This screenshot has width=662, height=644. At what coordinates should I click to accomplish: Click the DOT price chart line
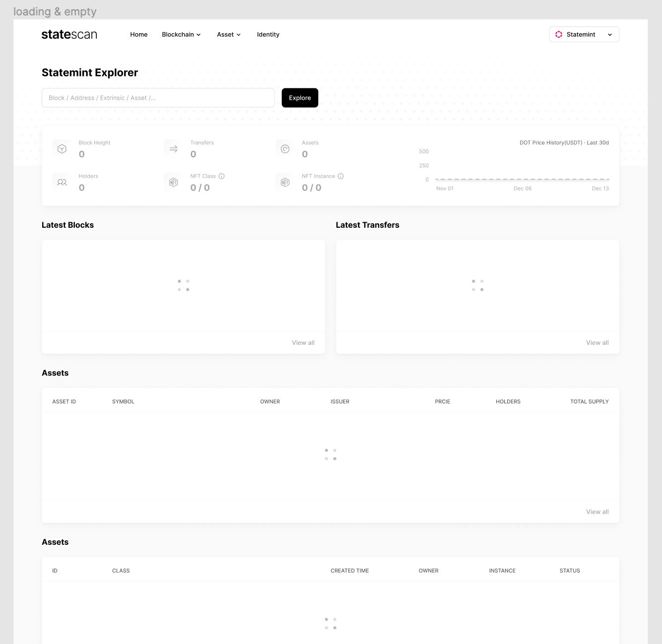pos(521,180)
